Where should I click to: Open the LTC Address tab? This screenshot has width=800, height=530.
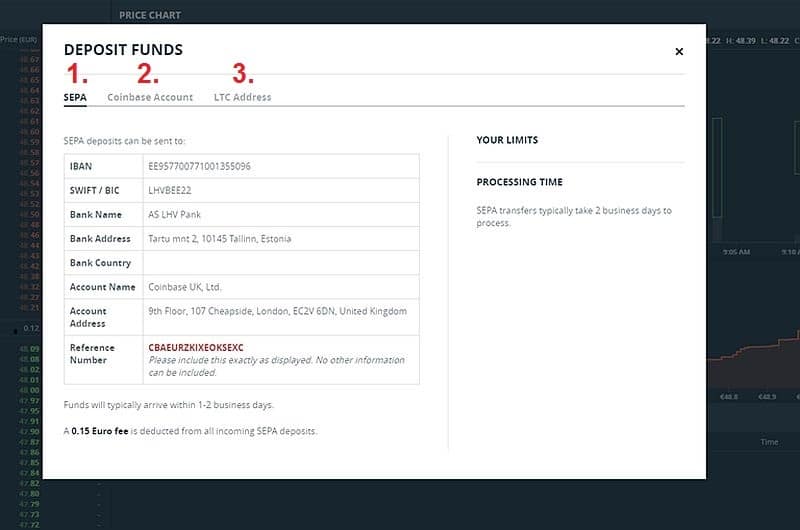tap(242, 97)
